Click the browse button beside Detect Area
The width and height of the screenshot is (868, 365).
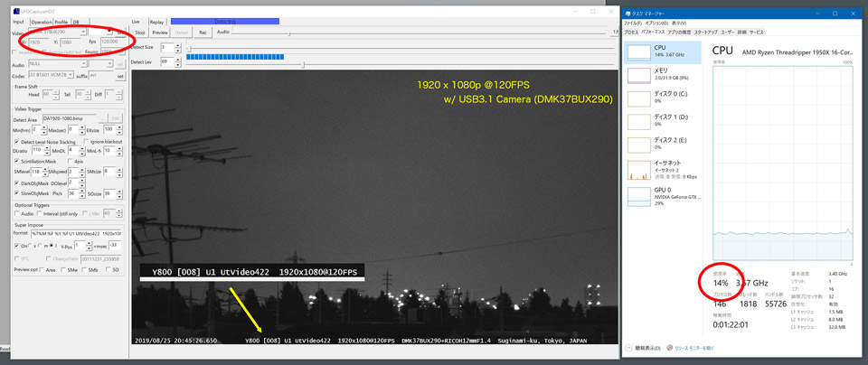point(103,119)
